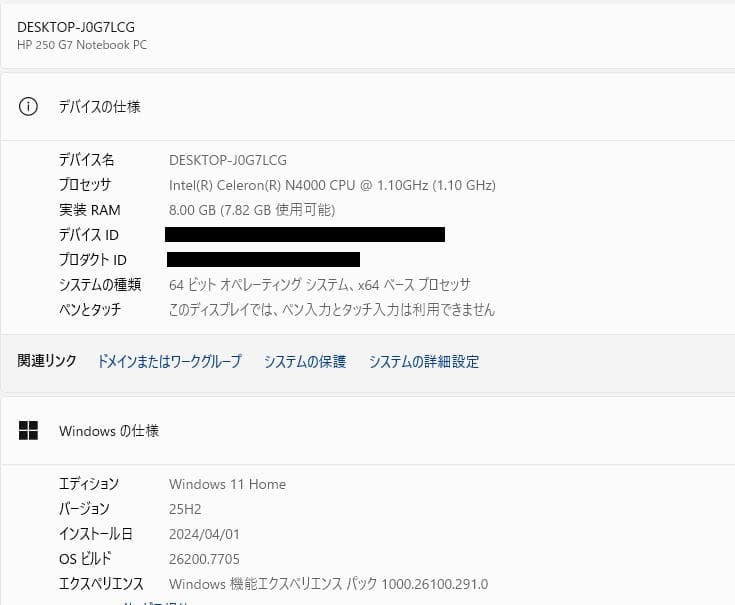Click the システムの種類 label
The height and width of the screenshot is (605, 735).
100,284
